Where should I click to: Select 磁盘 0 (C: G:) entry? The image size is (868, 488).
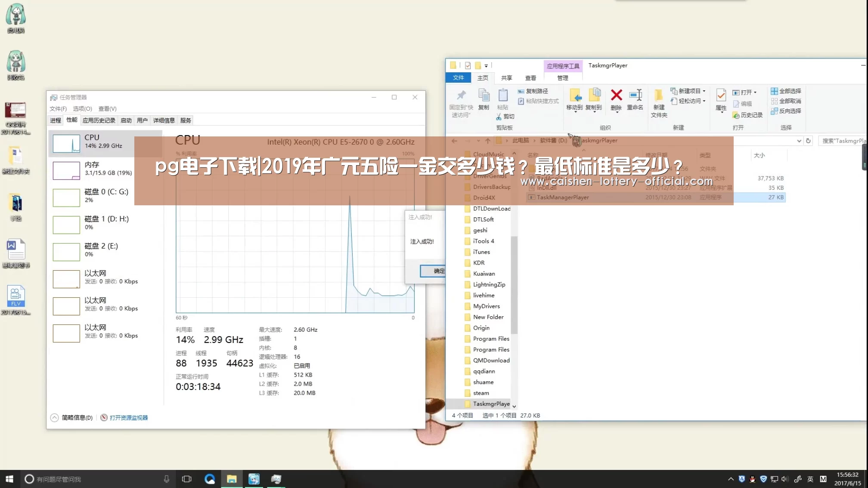[x=105, y=198]
